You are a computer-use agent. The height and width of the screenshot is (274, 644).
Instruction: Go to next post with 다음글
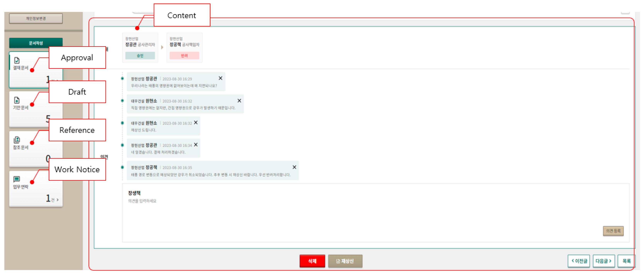point(603,261)
